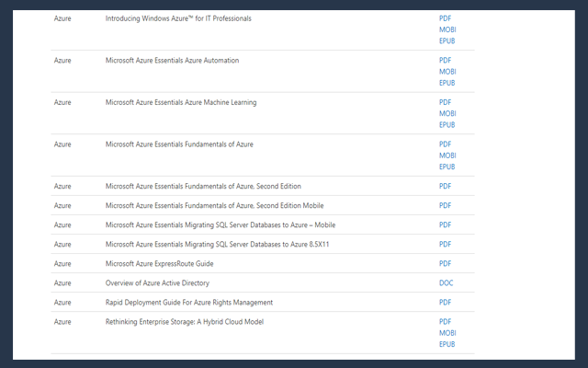Open PDF for Migrating SQL Server Databases 8.5X11
Image resolution: width=588 pixels, height=368 pixels.
(445, 245)
